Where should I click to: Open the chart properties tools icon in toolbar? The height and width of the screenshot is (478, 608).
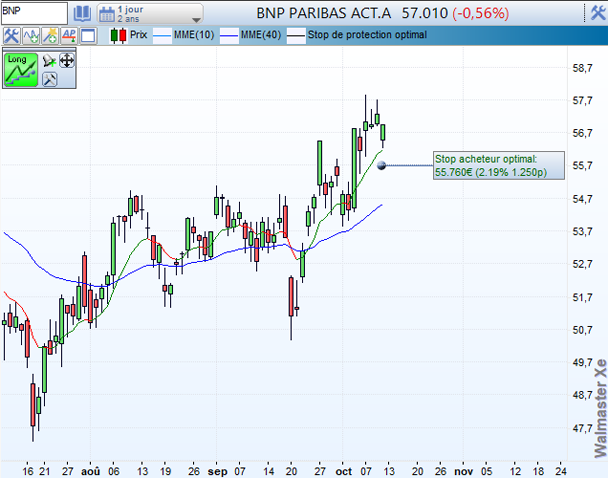pyautogui.click(x=11, y=36)
